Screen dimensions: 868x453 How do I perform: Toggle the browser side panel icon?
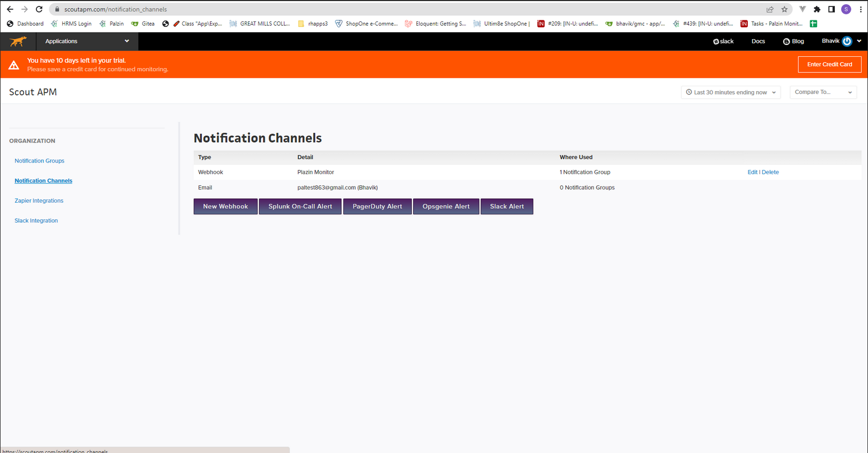[x=832, y=9]
